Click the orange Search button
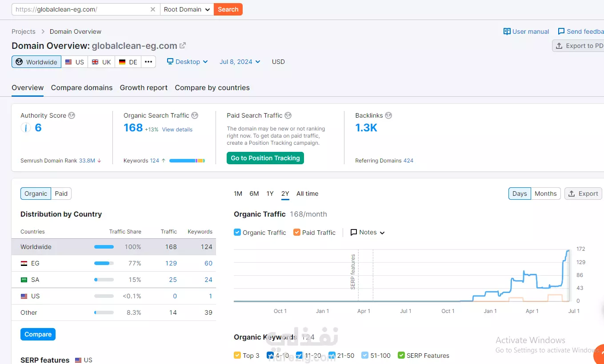This screenshot has height=364, width=604. pos(228,9)
